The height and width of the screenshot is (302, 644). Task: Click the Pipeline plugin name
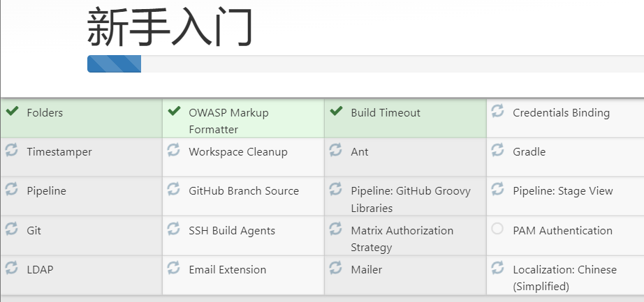46,191
